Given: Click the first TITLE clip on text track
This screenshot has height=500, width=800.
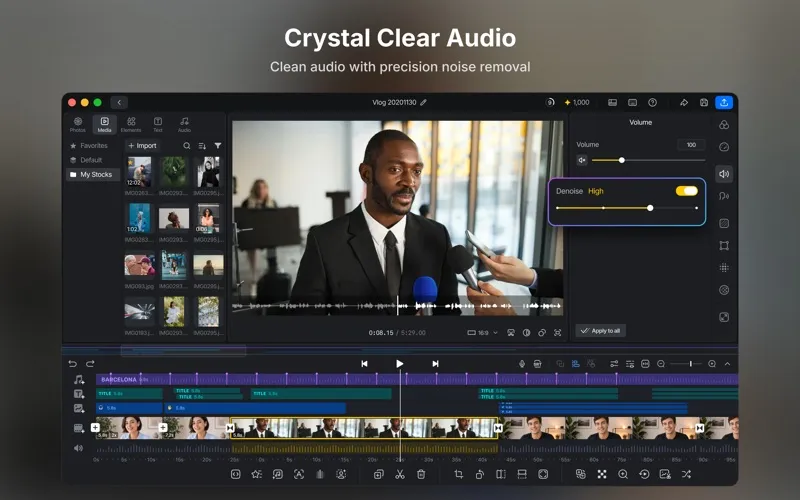Looking at the screenshot, I should coord(129,394).
